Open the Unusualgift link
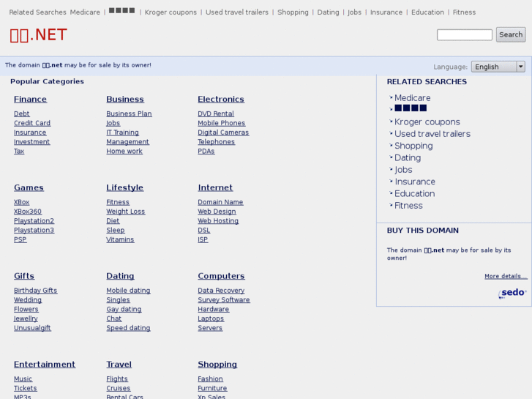Viewport: 532px width, 399px height. (x=33, y=328)
